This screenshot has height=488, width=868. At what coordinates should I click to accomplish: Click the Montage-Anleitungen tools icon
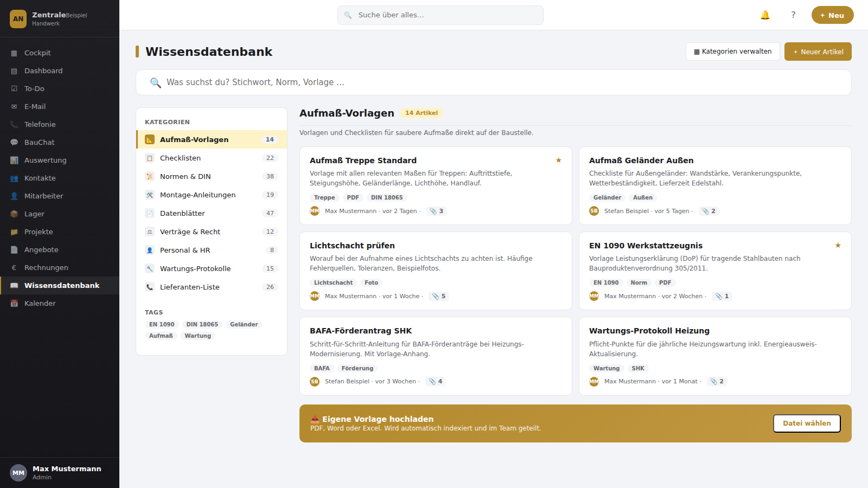[x=150, y=195]
